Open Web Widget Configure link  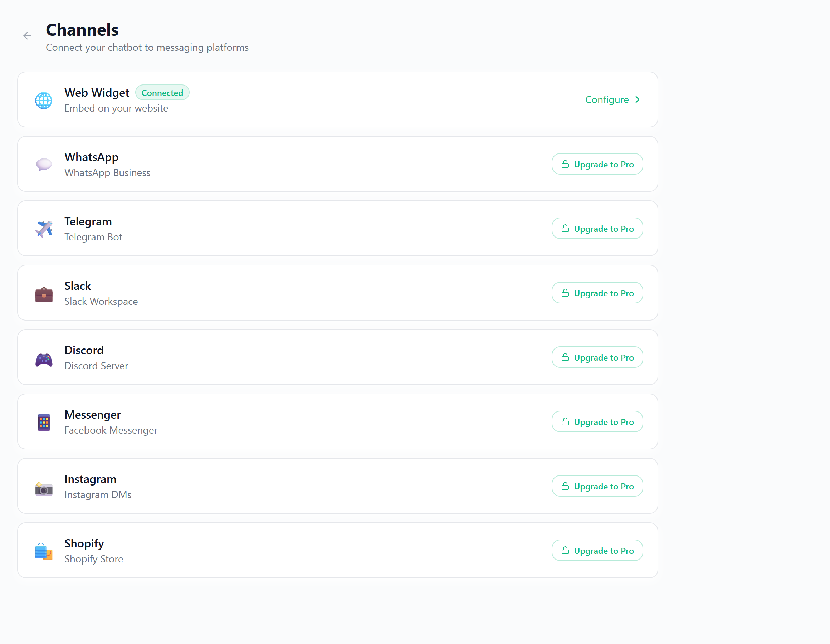point(607,99)
